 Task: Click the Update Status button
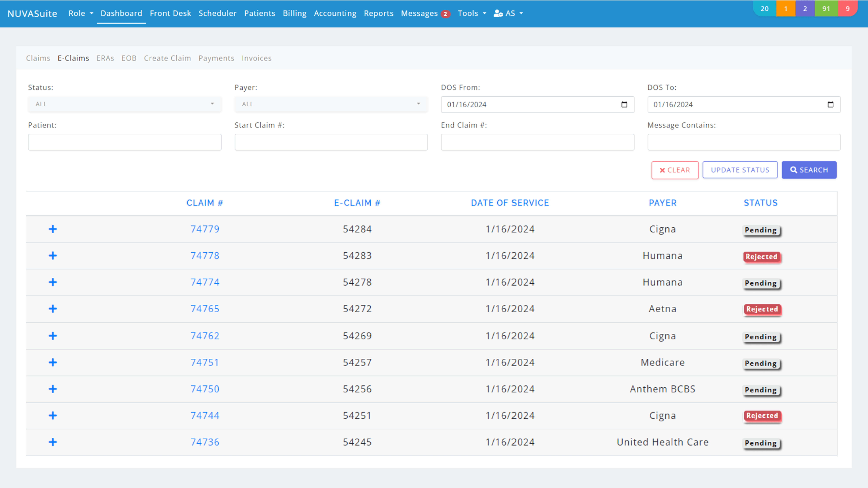[x=740, y=170]
